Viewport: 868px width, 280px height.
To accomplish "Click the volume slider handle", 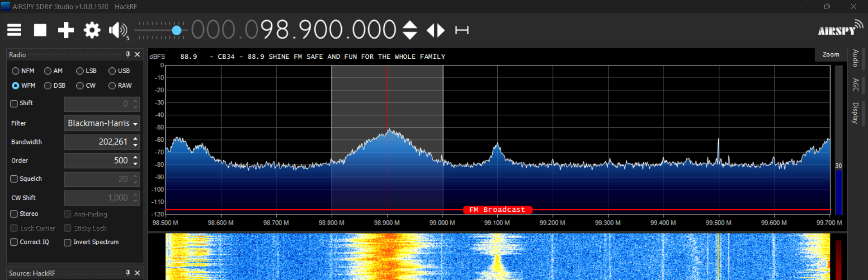I will 177,30.
